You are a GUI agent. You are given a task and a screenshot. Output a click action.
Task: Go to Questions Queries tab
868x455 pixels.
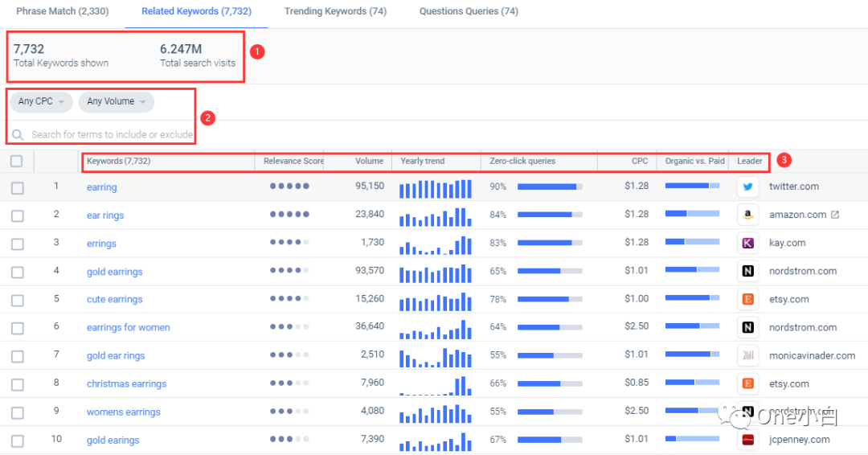pos(469,11)
